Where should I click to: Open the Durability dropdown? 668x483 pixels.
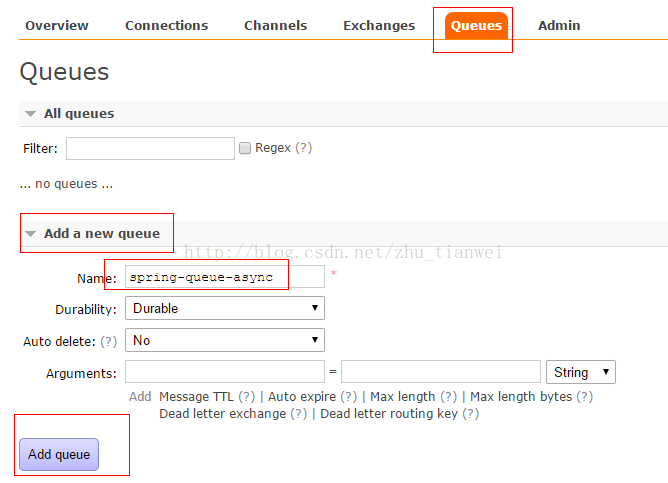225,308
